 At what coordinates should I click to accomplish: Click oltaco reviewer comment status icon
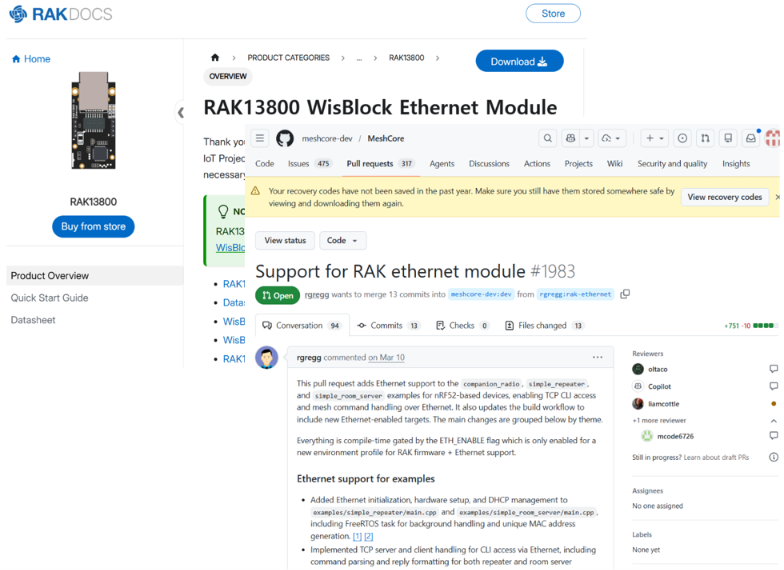click(x=774, y=369)
